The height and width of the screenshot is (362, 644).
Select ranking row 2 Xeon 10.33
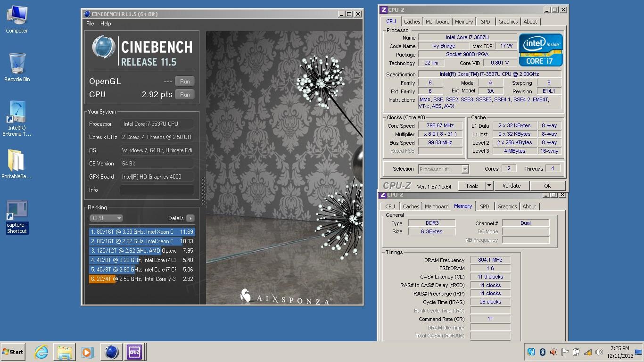click(141, 241)
